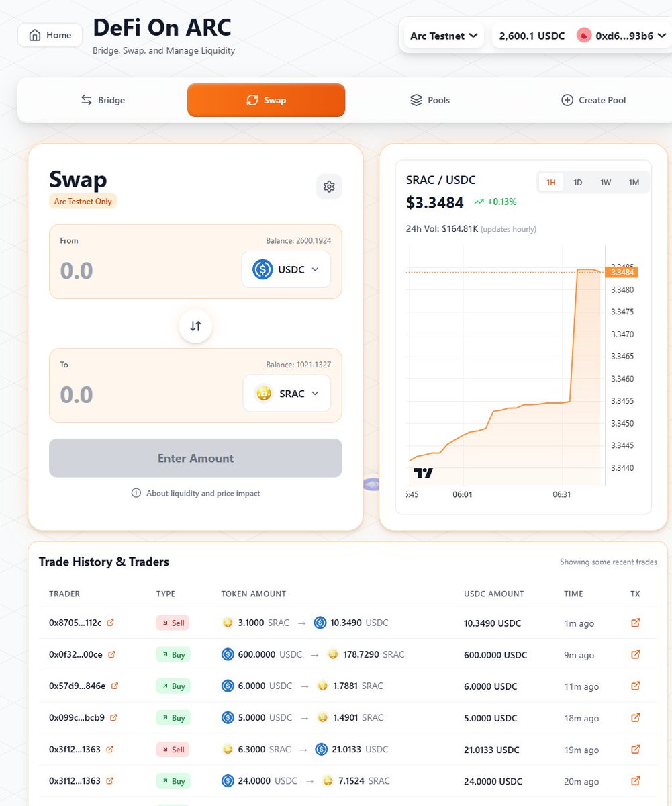Viewport: 672px width, 806px height.
Task: Click the TOKEN AMOUNT column header
Action: coord(254,594)
